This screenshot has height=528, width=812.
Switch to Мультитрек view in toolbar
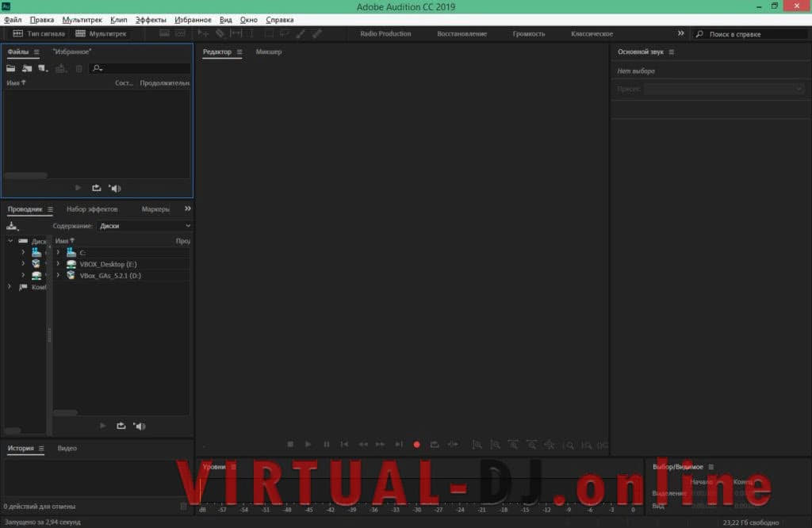[101, 34]
